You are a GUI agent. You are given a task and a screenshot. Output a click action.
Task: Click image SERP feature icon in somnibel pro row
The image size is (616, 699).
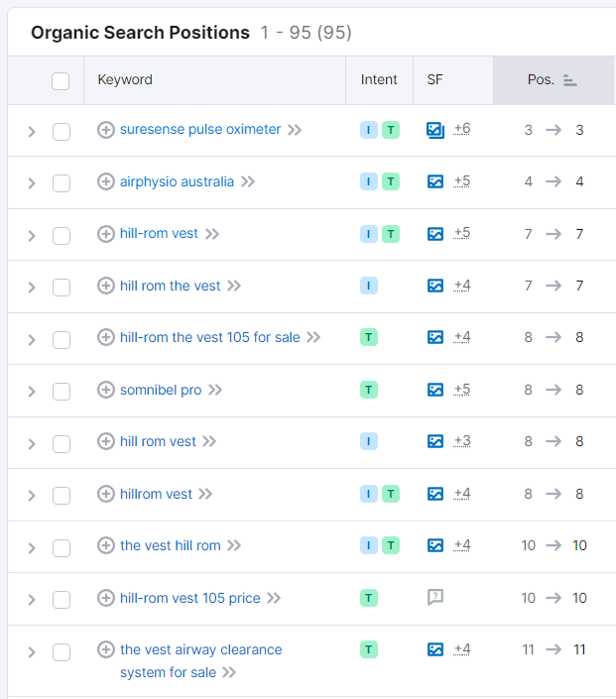[x=435, y=390]
